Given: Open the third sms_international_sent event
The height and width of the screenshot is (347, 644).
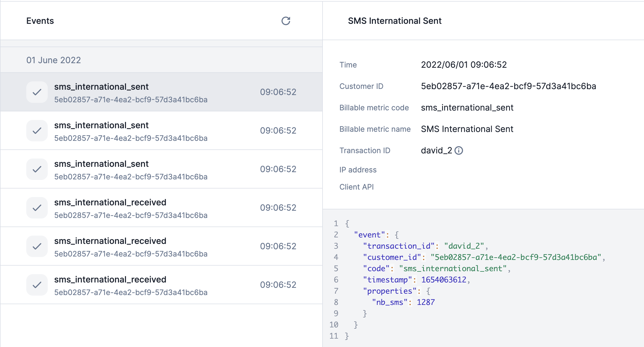Looking at the screenshot, I should tap(161, 169).
